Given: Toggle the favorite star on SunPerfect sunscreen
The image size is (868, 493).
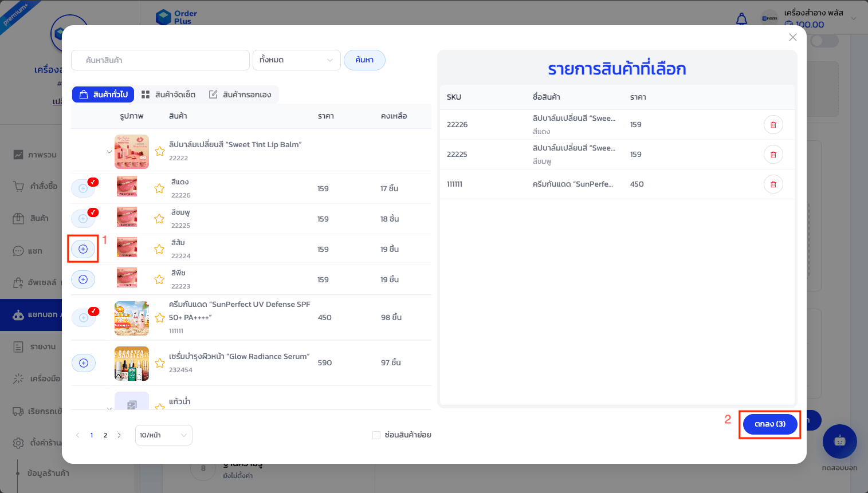Looking at the screenshot, I should click(x=159, y=317).
